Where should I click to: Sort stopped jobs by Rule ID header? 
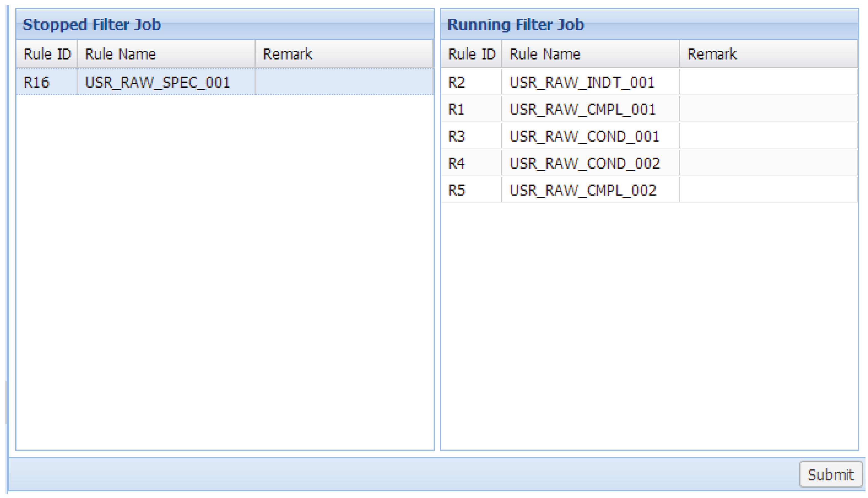pos(47,54)
